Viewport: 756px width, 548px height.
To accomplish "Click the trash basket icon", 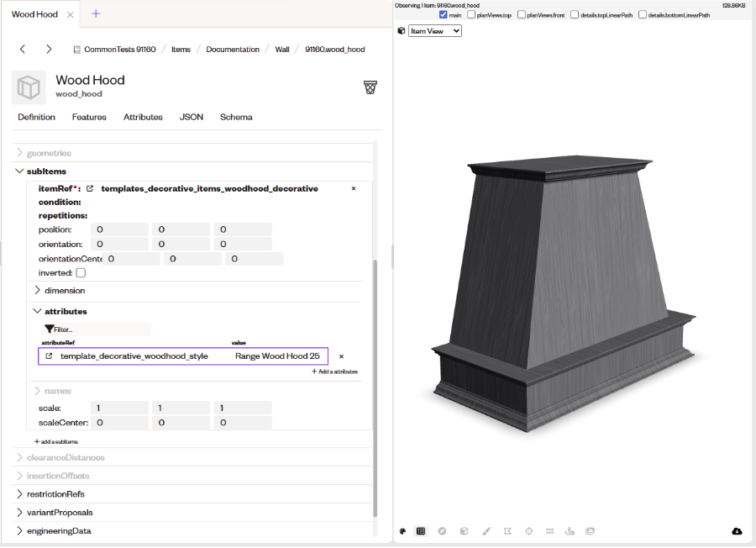I will [370, 87].
